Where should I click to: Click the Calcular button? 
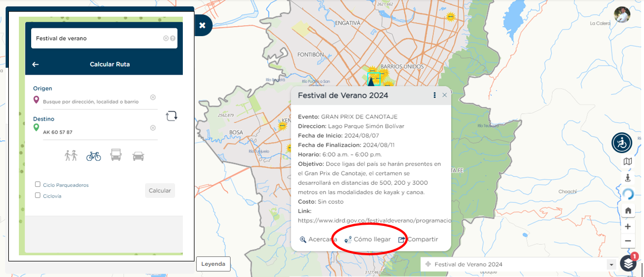[x=160, y=190]
